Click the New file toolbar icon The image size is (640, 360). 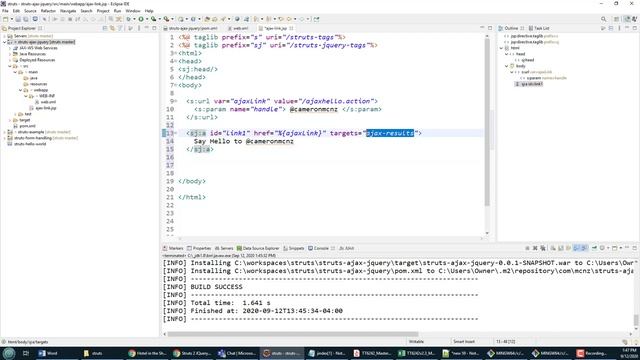pos(5,19)
